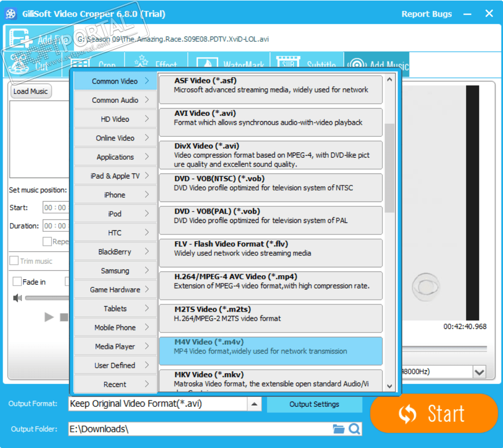Mute the music volume speaker icon
Screen dimensions: 503x448
pos(17,298)
